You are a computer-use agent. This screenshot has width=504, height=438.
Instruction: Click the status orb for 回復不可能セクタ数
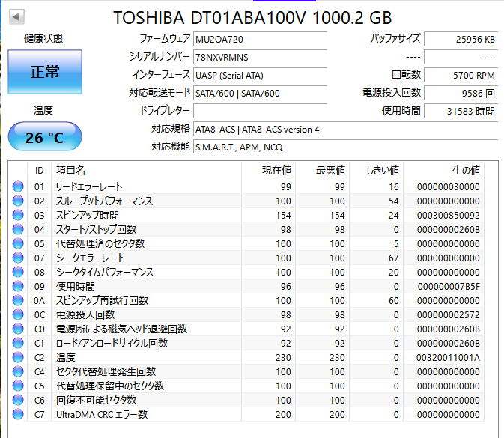pyautogui.click(x=18, y=400)
